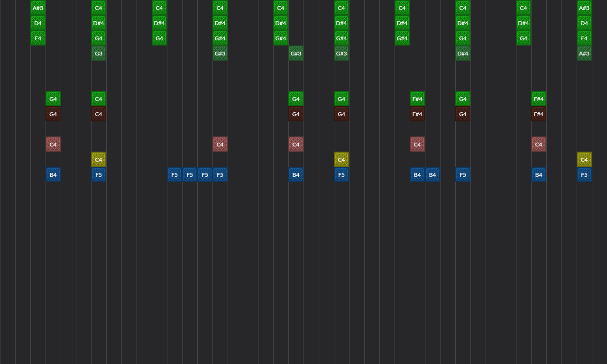
Task: Click the second of two adjacent B4 notes
Action: pyautogui.click(x=432, y=175)
